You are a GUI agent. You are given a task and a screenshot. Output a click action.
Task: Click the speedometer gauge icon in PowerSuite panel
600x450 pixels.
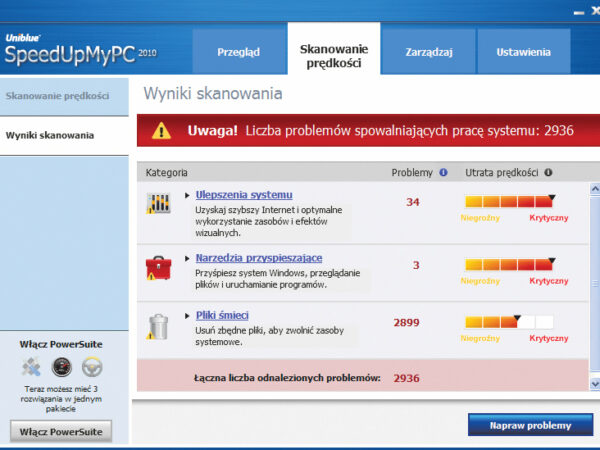(x=64, y=368)
